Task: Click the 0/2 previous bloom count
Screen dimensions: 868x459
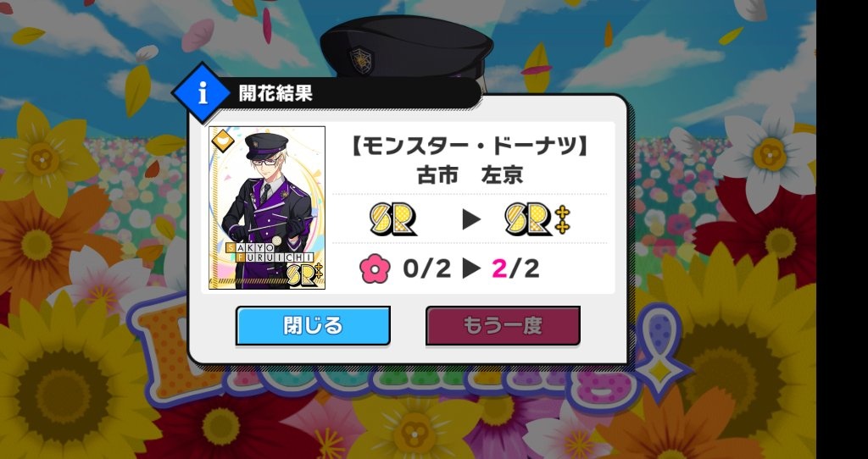Action: click(x=427, y=268)
